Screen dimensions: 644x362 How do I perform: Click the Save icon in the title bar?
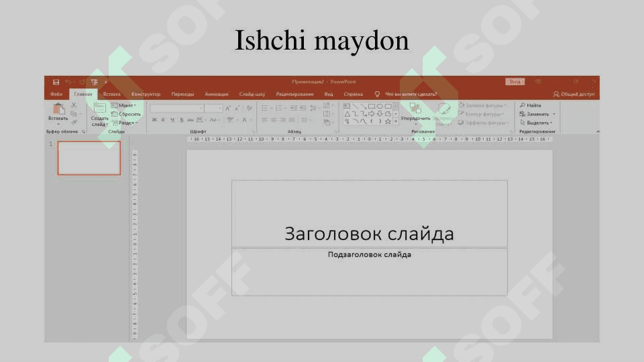[56, 82]
